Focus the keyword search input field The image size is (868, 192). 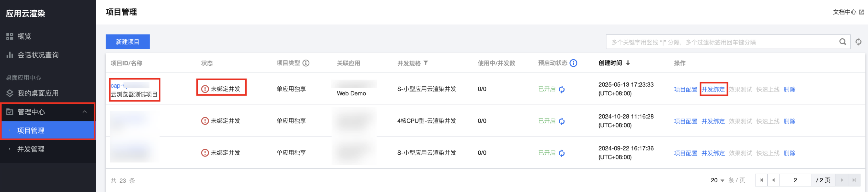[x=721, y=42]
